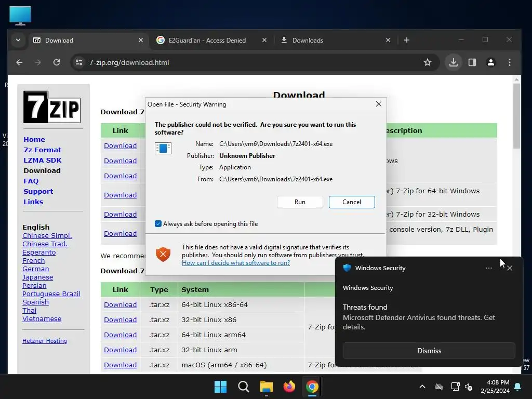
Task: Click the application file icon in dialog
Action: (x=163, y=148)
